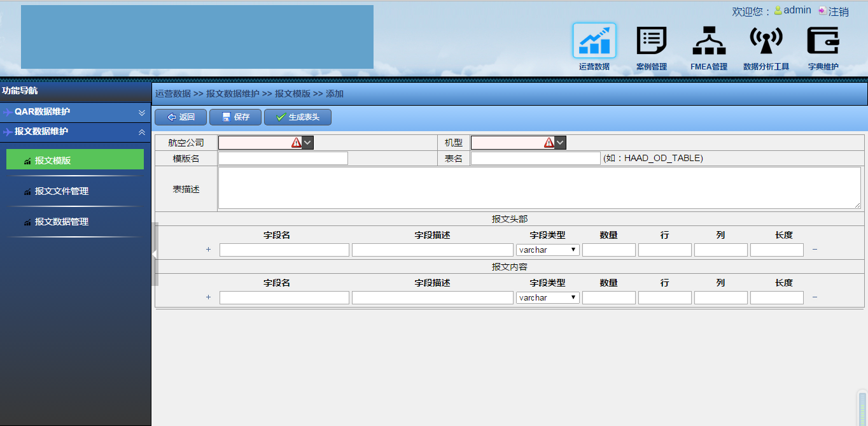Click the plus icon in 报文头部 row
The height and width of the screenshot is (426, 868).
(208, 250)
